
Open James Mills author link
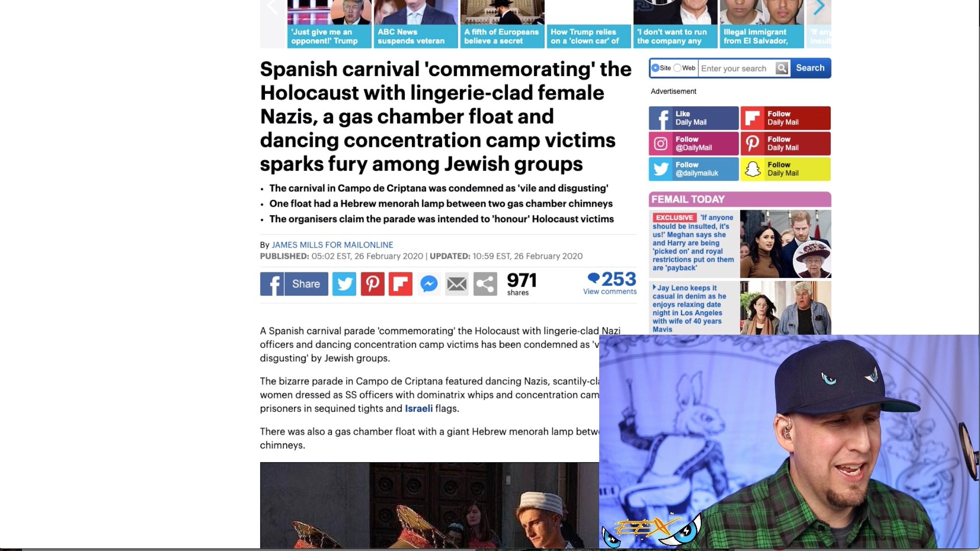click(x=332, y=245)
